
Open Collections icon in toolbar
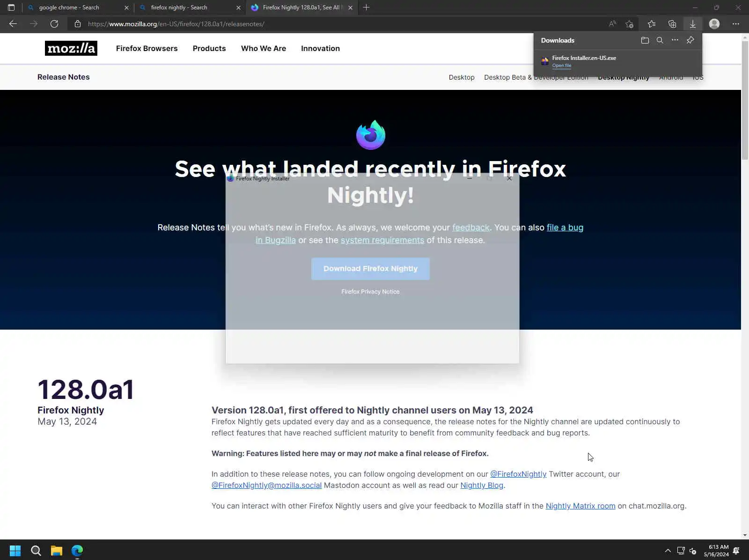click(x=672, y=24)
